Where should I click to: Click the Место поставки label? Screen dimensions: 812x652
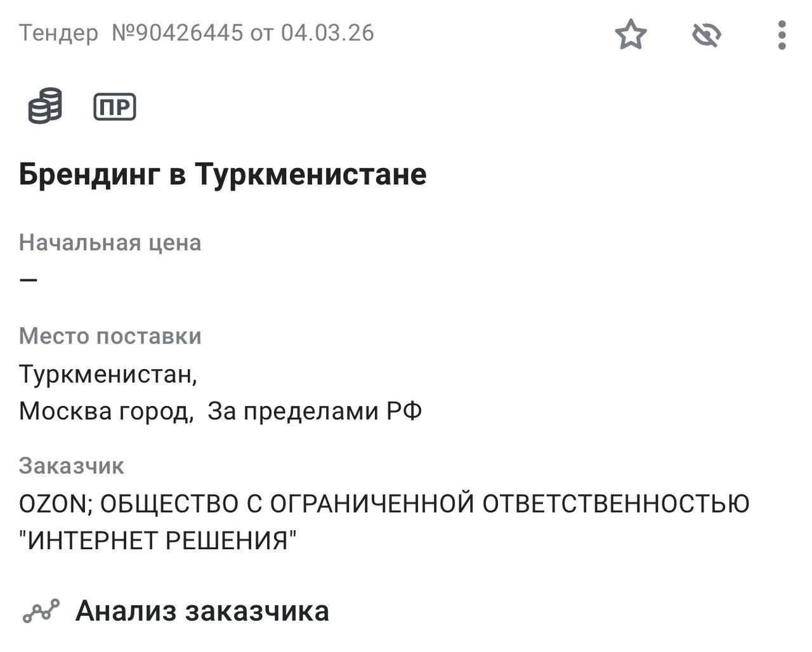point(110,336)
